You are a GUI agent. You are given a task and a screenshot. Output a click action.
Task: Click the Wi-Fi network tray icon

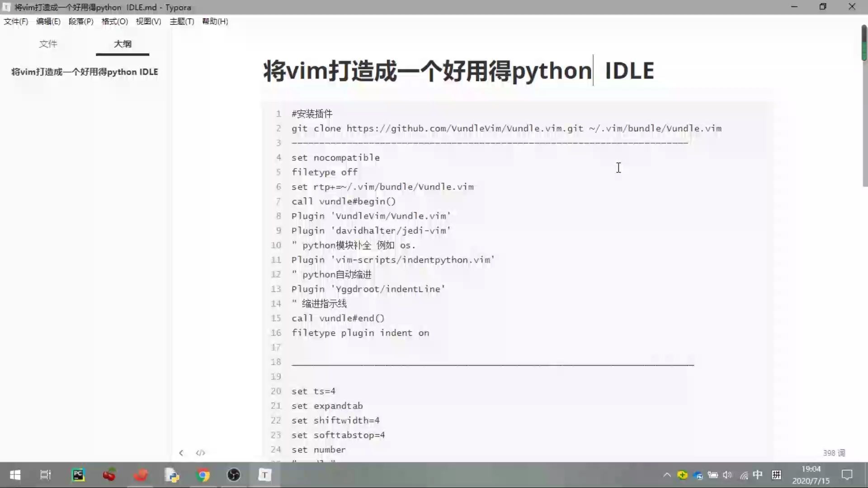point(744,475)
